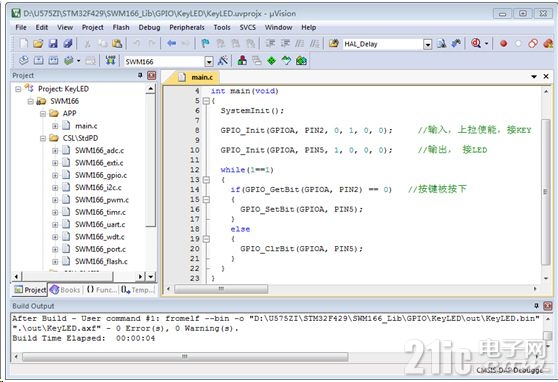Screen dimensions: 558x382
Task: Open the Peripherals menu
Action: point(187,27)
